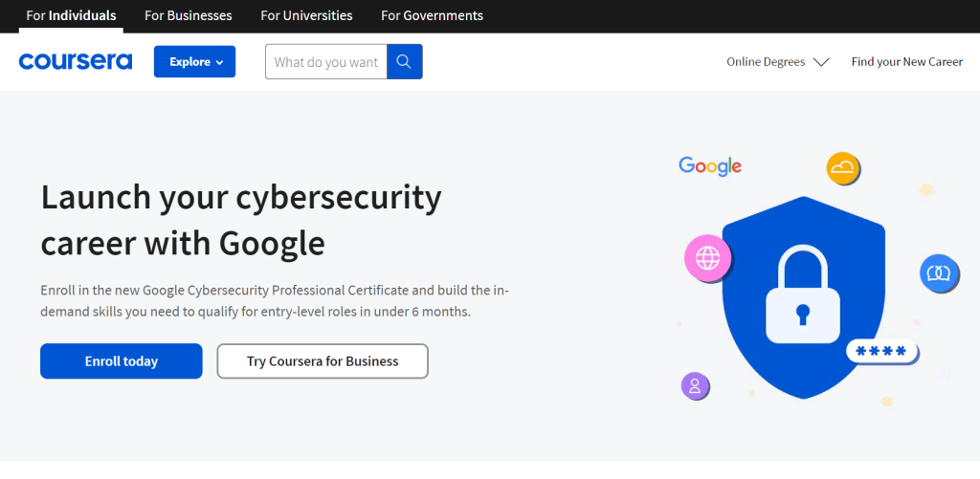Open the For Universities tab
The image size is (980, 479).
306,15
